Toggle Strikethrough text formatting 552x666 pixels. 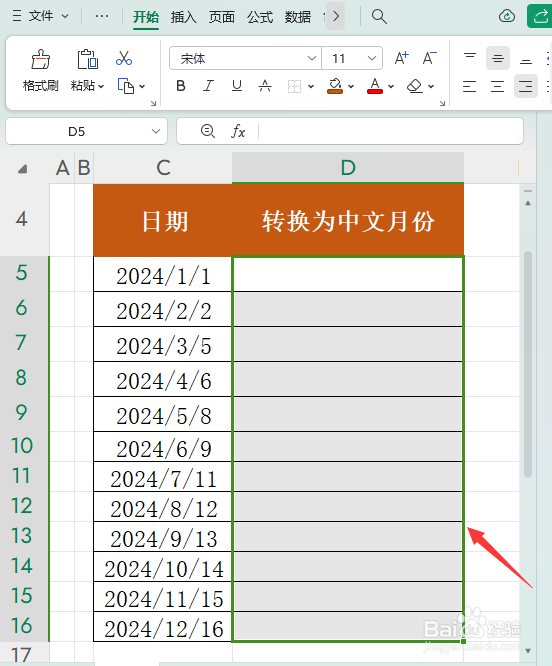tap(265, 86)
